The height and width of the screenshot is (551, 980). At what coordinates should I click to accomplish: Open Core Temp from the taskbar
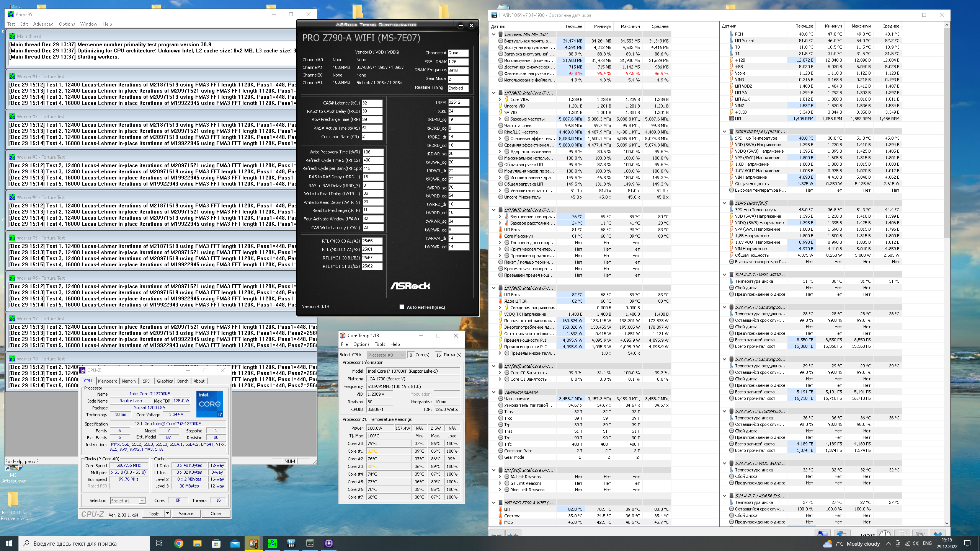coord(253,543)
